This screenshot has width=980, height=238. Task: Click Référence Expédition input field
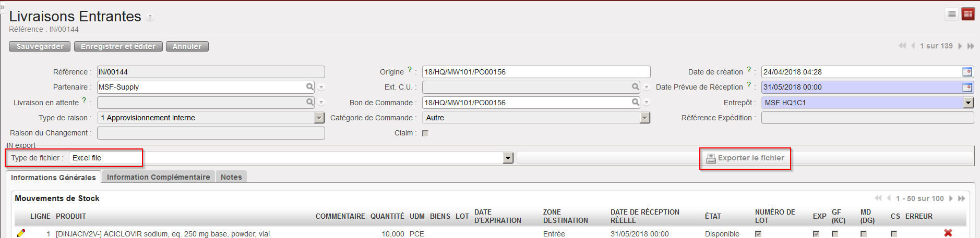(867, 118)
